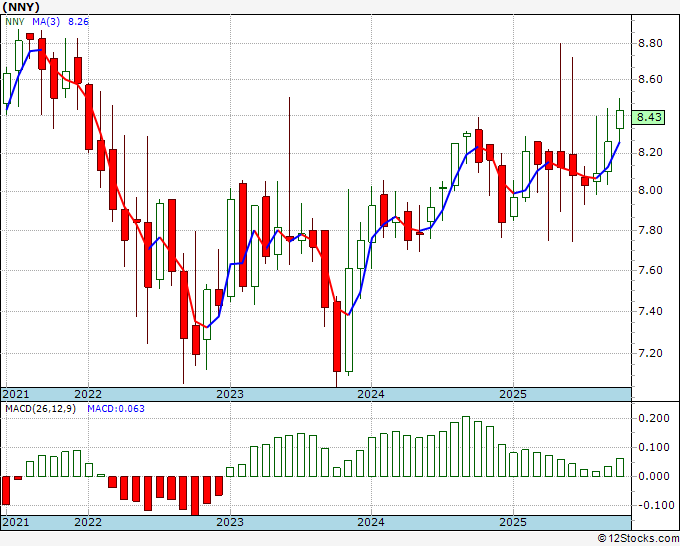Click 2021 on the MACD timeline
Viewport: 680px width, 546px height.
tap(16, 522)
